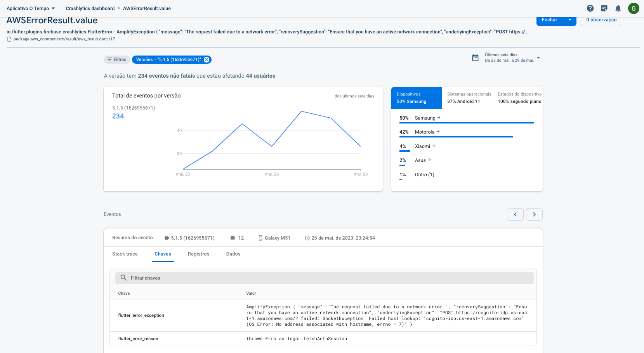
Task: Switch to the Sistemas operacionais tab
Action: (469, 98)
